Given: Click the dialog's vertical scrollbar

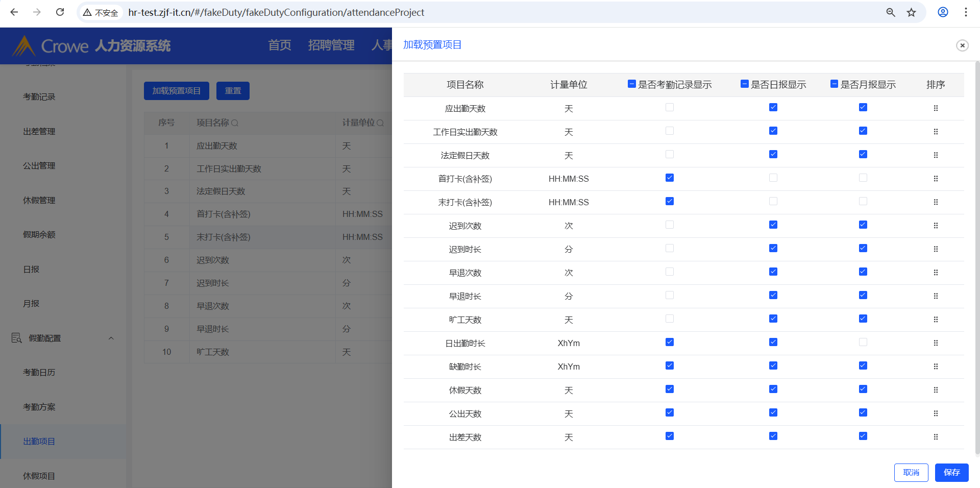Looking at the screenshot, I should point(977,255).
